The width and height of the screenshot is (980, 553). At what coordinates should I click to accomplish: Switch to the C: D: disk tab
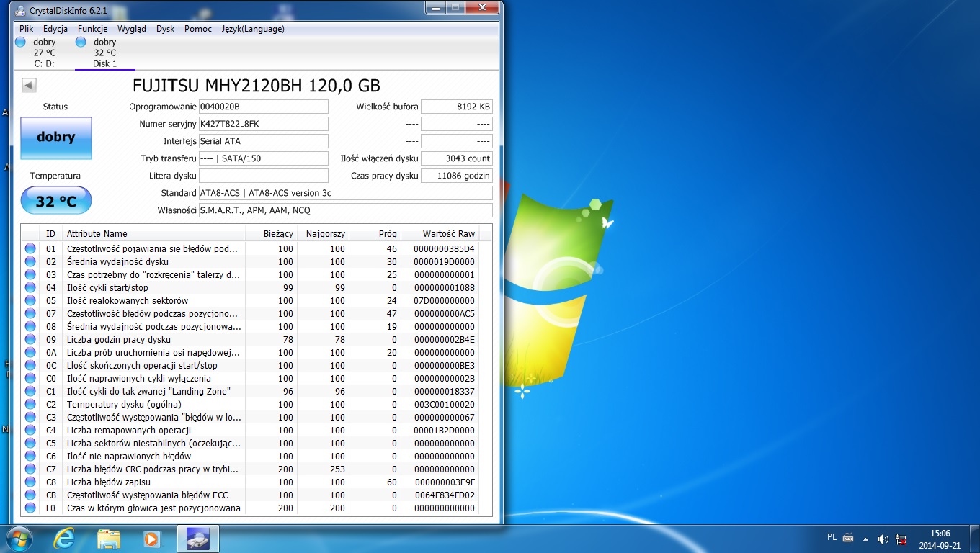[x=44, y=53]
